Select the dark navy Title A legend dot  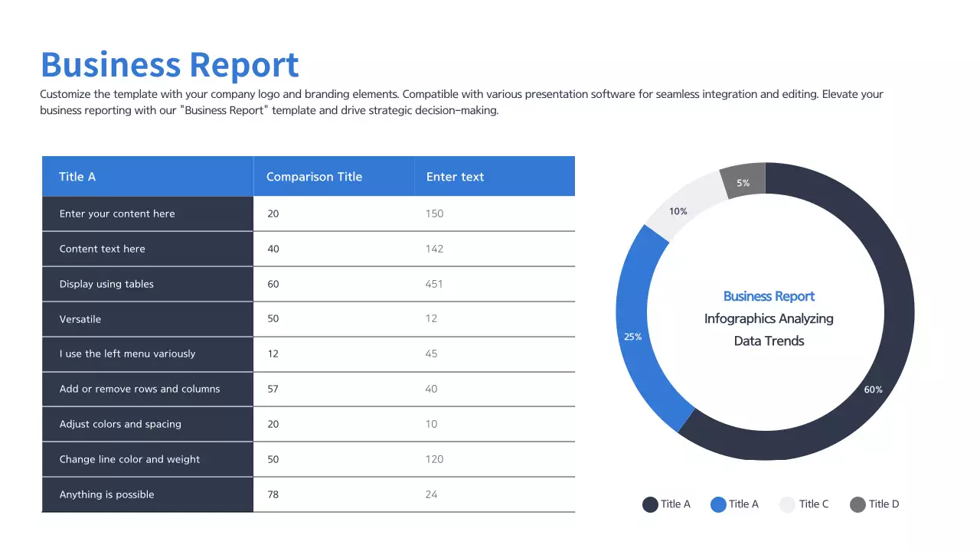coord(649,504)
